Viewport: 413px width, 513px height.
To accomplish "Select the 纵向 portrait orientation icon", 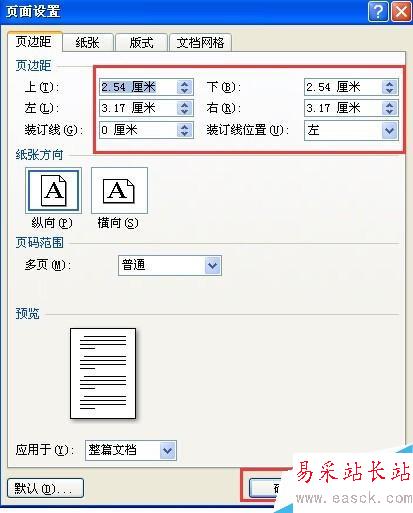I will [53, 191].
